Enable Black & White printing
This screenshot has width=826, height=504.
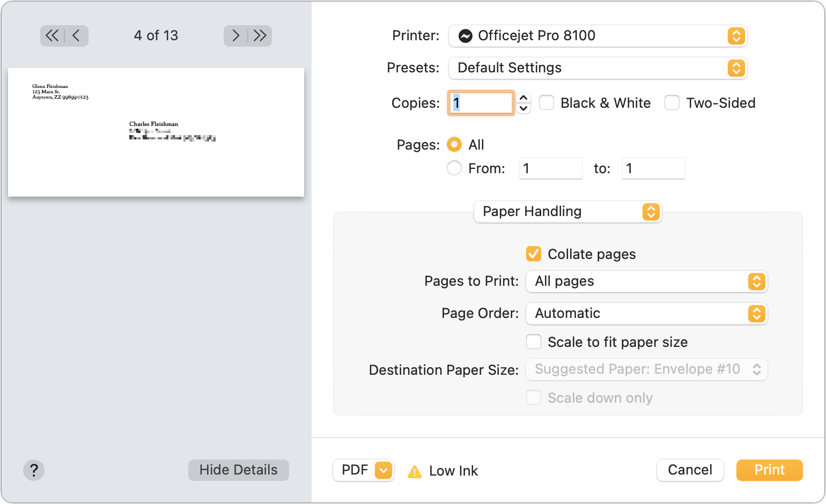[547, 102]
